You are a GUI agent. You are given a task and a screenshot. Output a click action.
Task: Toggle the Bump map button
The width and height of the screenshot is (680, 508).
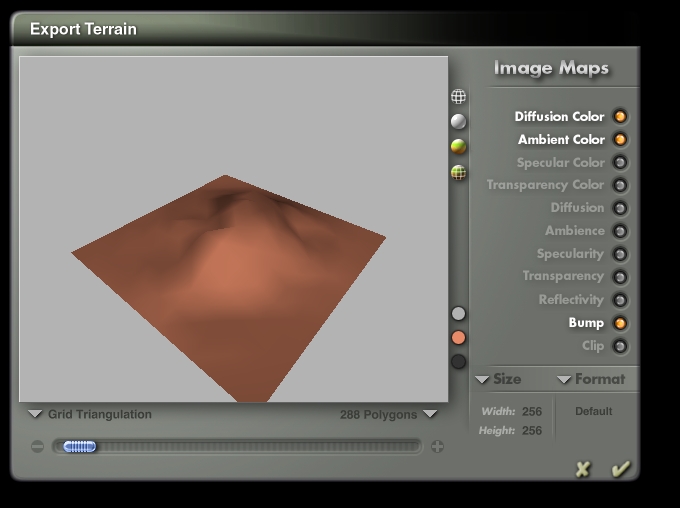click(620, 323)
